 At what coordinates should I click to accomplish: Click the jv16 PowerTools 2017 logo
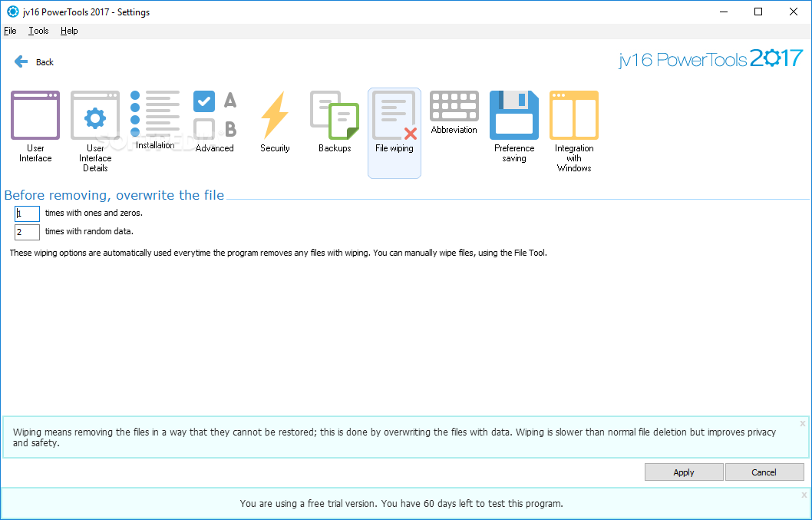pyautogui.click(x=711, y=58)
